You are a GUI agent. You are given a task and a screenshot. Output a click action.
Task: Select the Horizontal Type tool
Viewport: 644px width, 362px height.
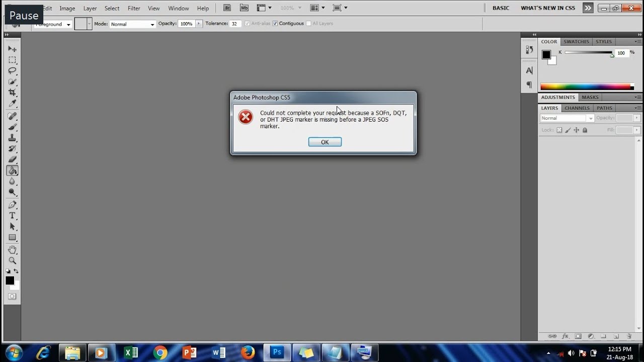click(x=13, y=216)
